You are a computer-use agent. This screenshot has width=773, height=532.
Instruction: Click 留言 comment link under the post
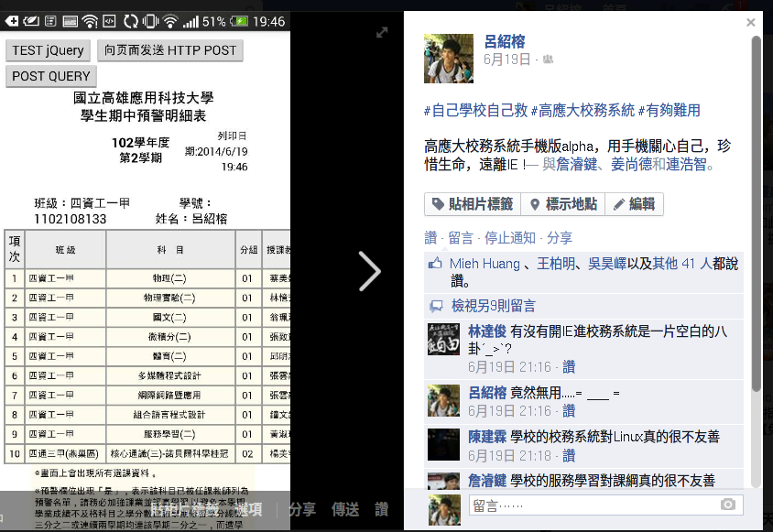(x=461, y=238)
